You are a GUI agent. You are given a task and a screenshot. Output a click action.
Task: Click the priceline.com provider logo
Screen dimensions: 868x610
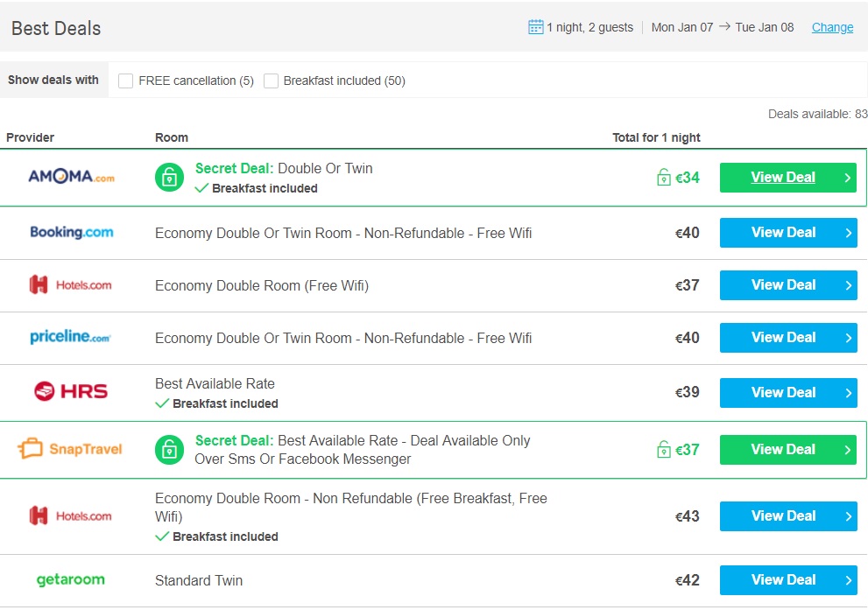[x=70, y=337]
